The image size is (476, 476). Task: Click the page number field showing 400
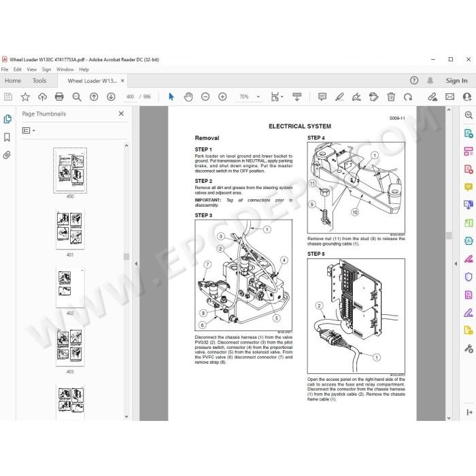coord(131,97)
